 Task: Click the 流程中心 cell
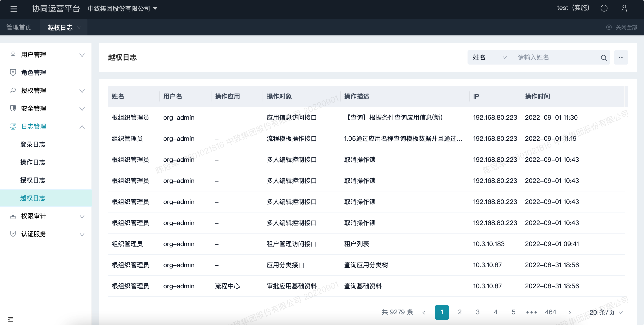pos(227,286)
